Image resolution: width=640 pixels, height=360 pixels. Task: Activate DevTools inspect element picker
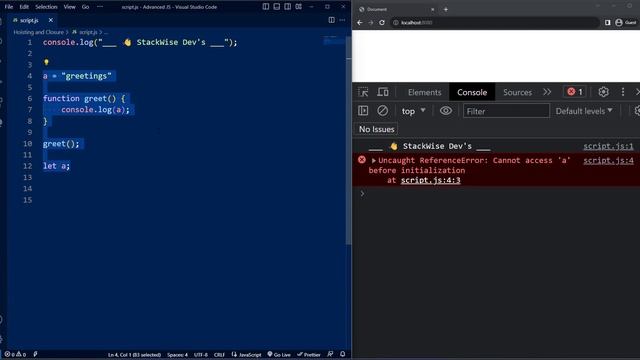[x=363, y=92]
